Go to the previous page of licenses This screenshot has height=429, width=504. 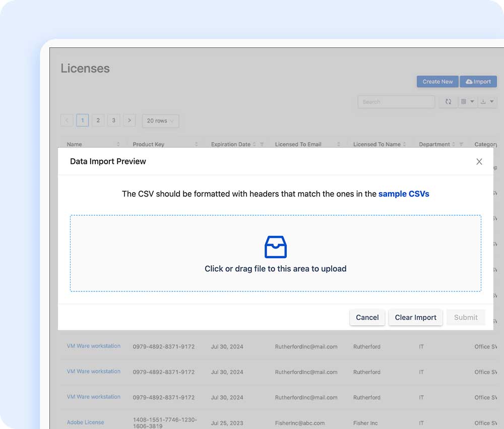(x=67, y=120)
